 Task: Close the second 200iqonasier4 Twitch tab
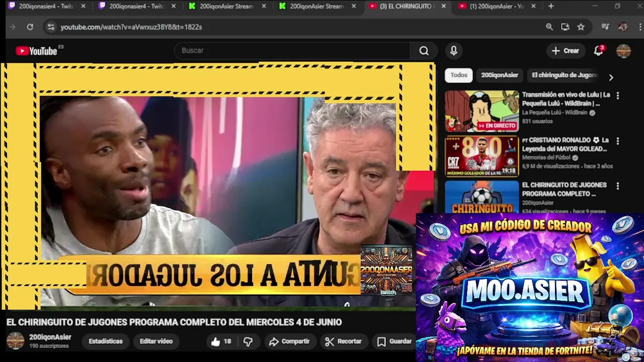pos(174,6)
